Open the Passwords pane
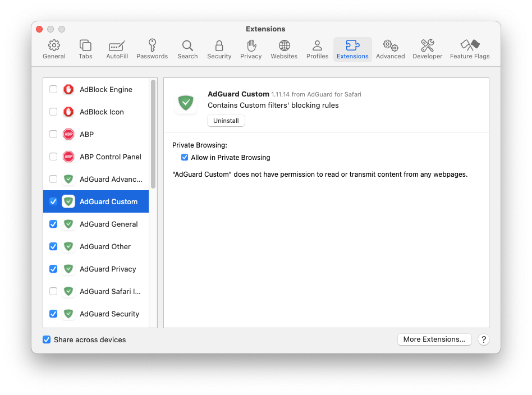 [x=152, y=49]
